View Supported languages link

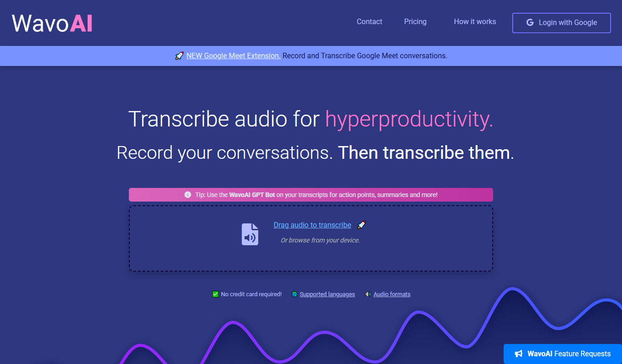click(327, 294)
